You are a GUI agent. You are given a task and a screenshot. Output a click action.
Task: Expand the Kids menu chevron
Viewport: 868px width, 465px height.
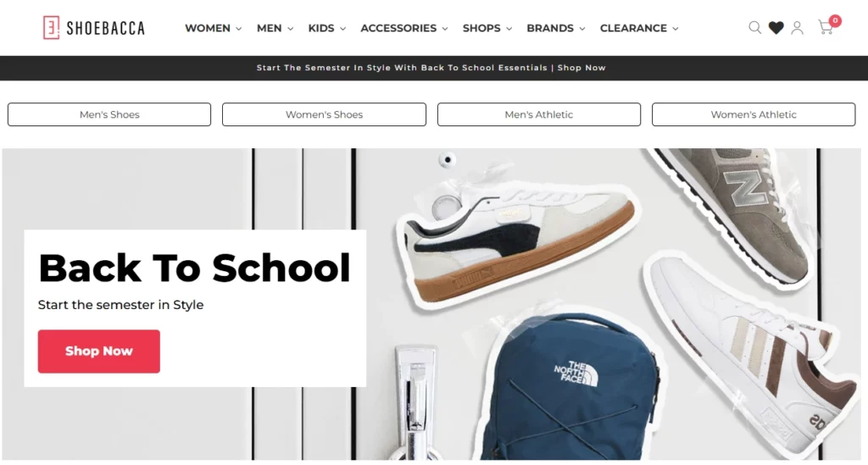point(342,29)
